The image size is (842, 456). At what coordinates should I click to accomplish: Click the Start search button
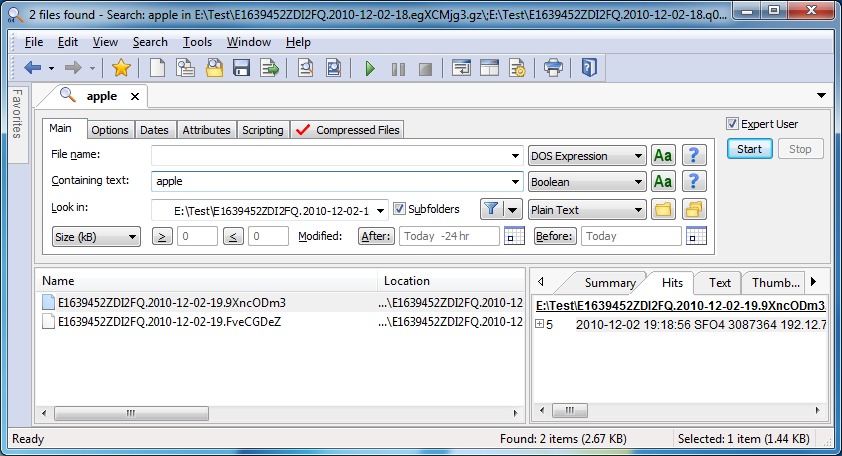click(750, 149)
